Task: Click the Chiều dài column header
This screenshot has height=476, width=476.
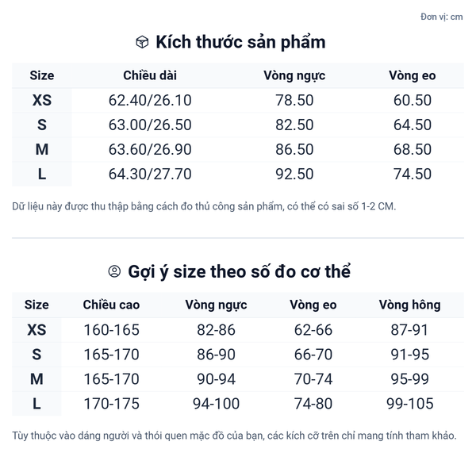Action: click(150, 76)
